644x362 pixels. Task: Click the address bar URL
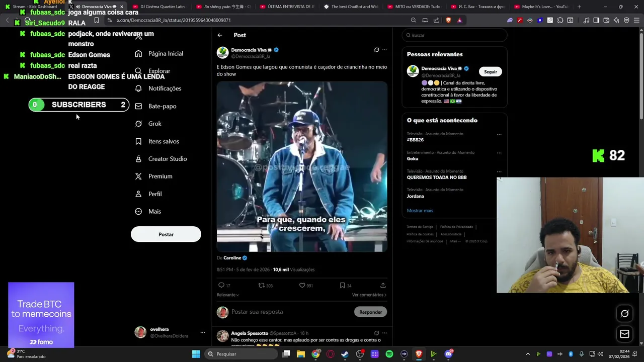point(174,20)
